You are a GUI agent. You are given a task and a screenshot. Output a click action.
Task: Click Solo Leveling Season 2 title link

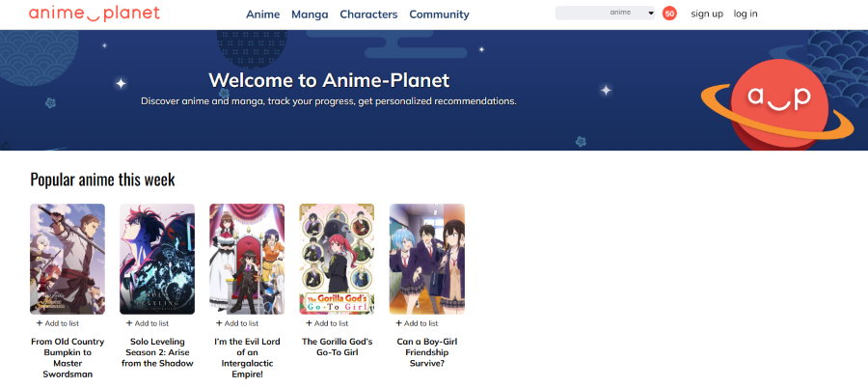coord(157,352)
